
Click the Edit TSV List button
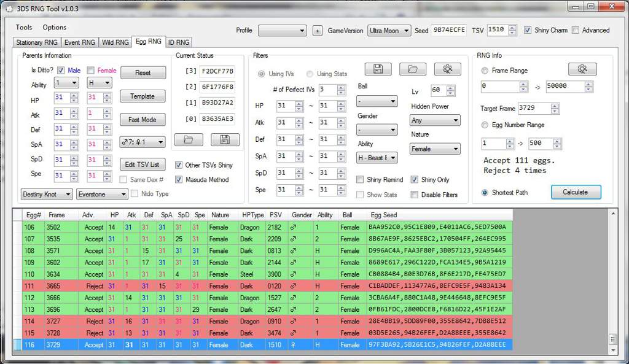click(142, 165)
